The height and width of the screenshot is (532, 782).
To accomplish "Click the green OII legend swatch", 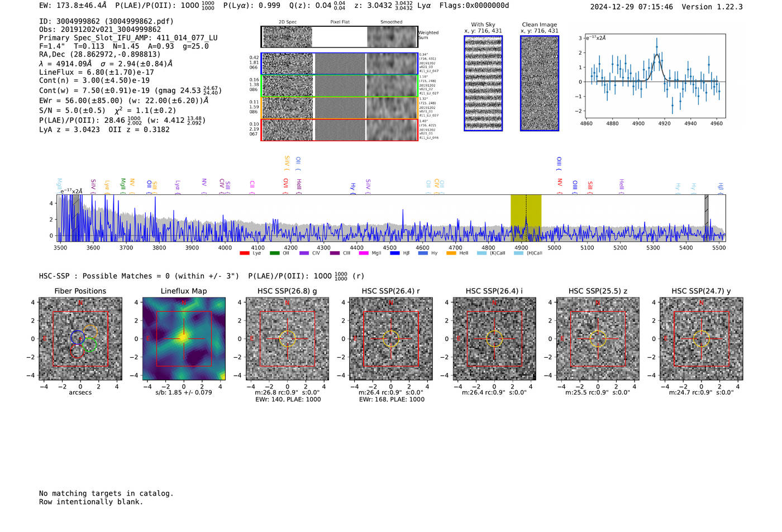I will click(x=274, y=253).
